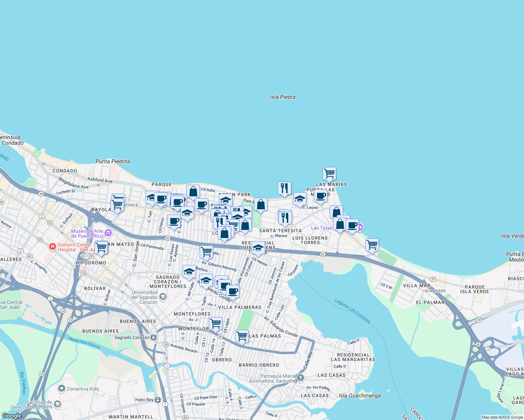Screen dimensions: 524x420
Task: Click the shopping bag marker near Cll Italia
Action: pyautogui.click(x=193, y=191)
